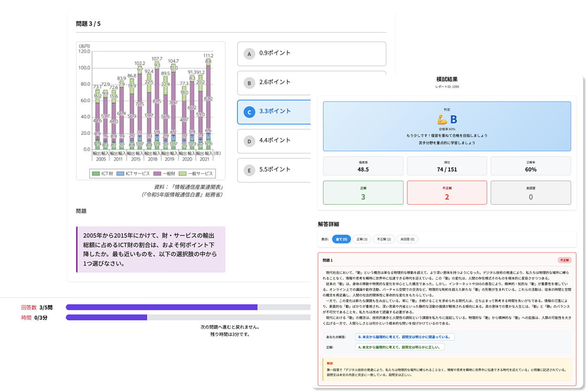Select answer option A 0.9ポイント
Viewport: 587px width, 392px height.
[x=312, y=53]
